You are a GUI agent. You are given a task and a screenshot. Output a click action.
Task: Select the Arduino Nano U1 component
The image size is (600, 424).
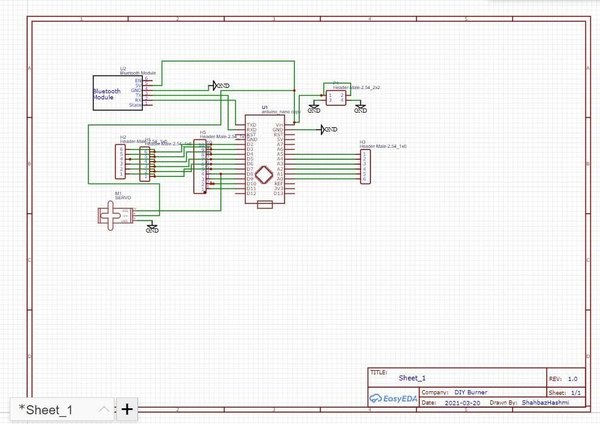point(265,159)
